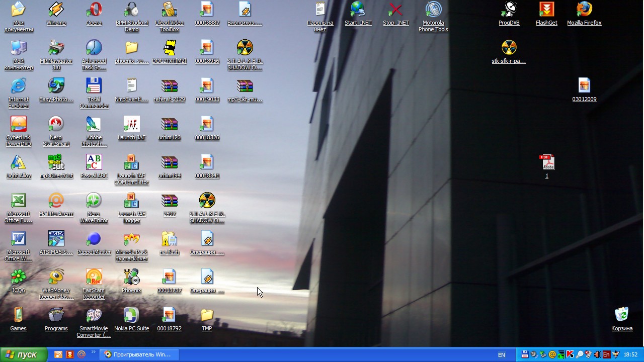Screen dimensions: 644x362
Task: Launch the Nero WaveEditor icon
Action: [94, 207]
